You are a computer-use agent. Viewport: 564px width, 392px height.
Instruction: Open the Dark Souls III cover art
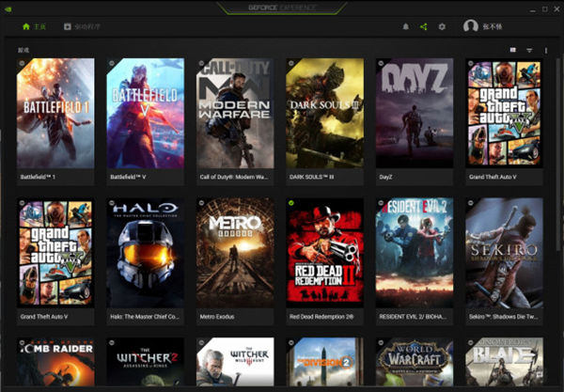point(325,114)
